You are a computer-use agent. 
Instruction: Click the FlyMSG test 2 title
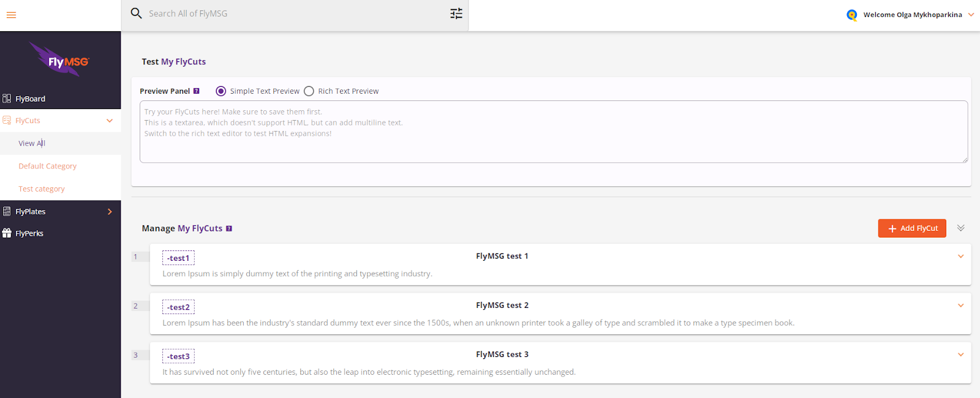point(502,305)
